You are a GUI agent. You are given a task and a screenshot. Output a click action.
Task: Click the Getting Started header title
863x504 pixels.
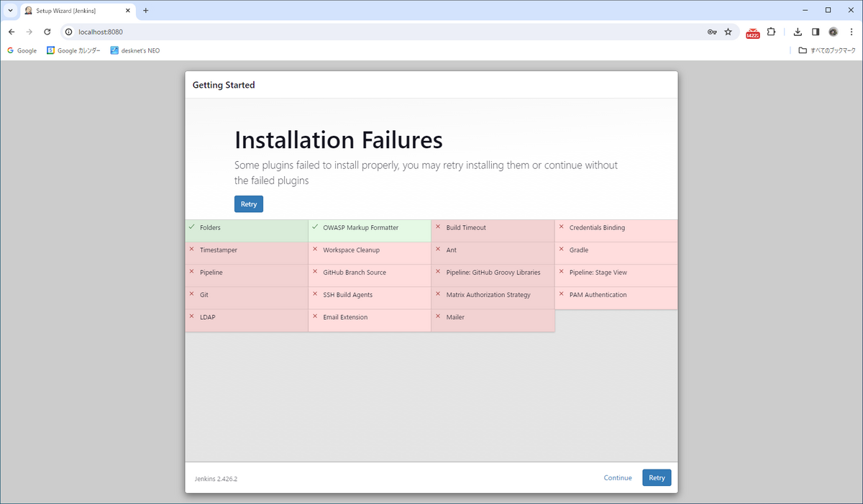pos(224,85)
